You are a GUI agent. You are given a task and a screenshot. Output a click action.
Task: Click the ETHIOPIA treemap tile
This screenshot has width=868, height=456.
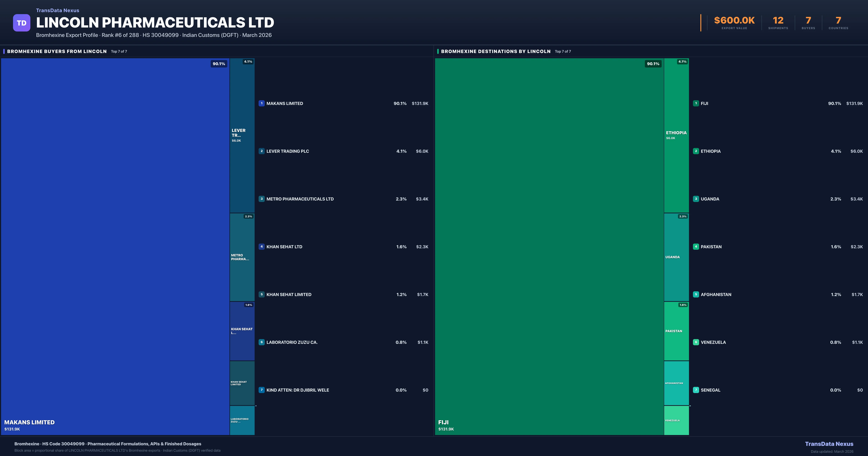[676, 135]
